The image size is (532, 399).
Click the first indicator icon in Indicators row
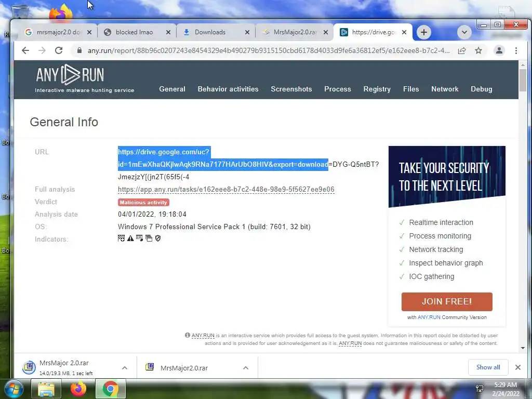[x=121, y=238]
